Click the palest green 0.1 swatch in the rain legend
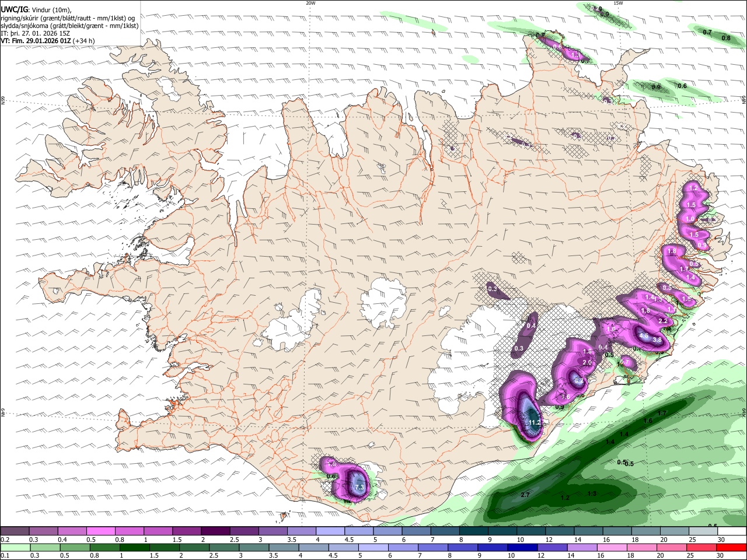 pos(15,547)
